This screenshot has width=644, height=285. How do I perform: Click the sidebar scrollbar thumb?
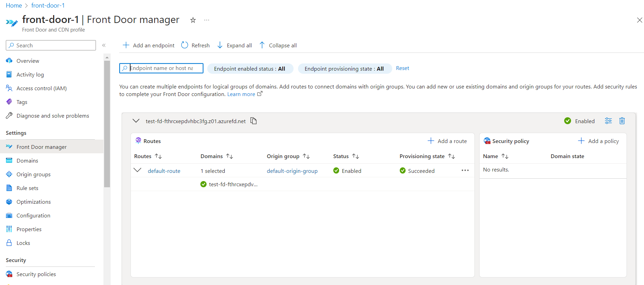[x=107, y=124]
